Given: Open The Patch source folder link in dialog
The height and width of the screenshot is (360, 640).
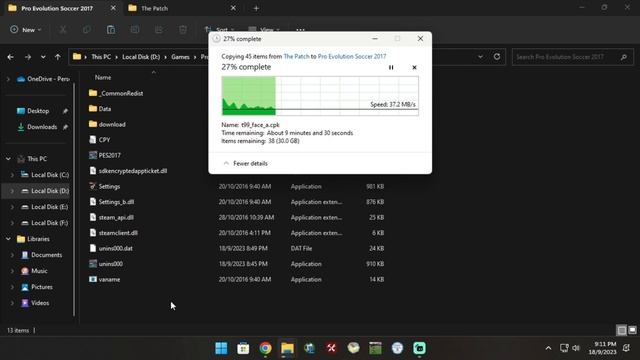Looking at the screenshot, I should click(x=296, y=56).
